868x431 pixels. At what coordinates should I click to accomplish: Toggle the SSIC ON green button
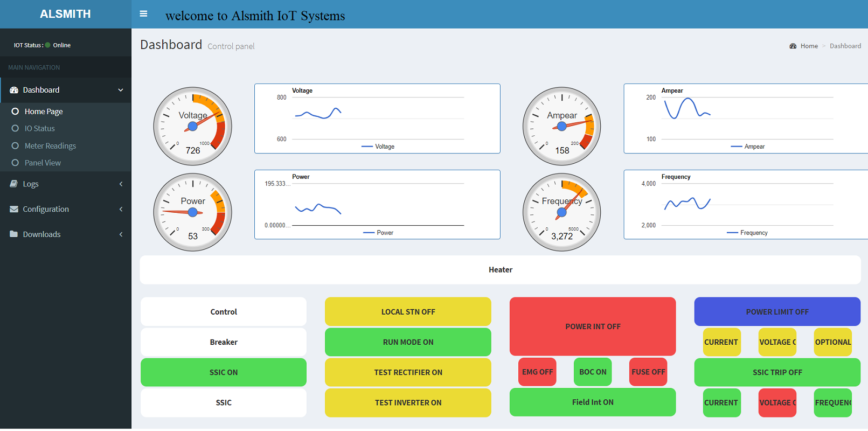point(223,372)
